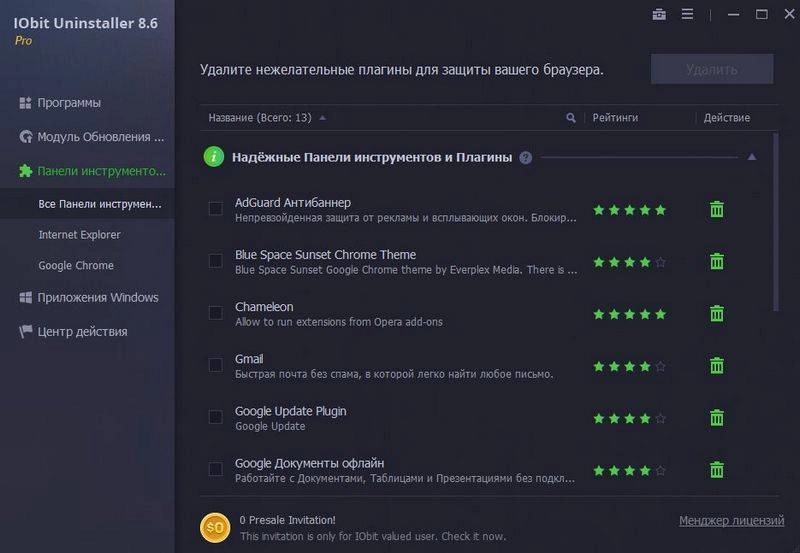The width and height of the screenshot is (800, 553).
Task: Select Google Chrome sub-item
Action: 76,265
